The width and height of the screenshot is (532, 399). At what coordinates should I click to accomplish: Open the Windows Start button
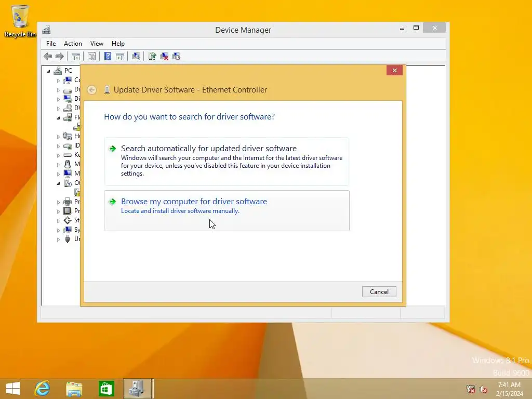(13, 389)
